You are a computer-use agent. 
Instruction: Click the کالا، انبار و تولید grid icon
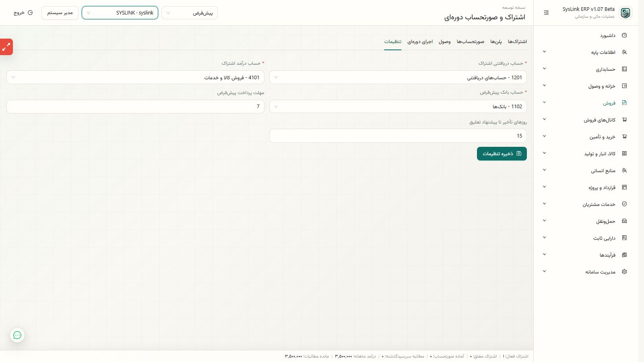624,154
